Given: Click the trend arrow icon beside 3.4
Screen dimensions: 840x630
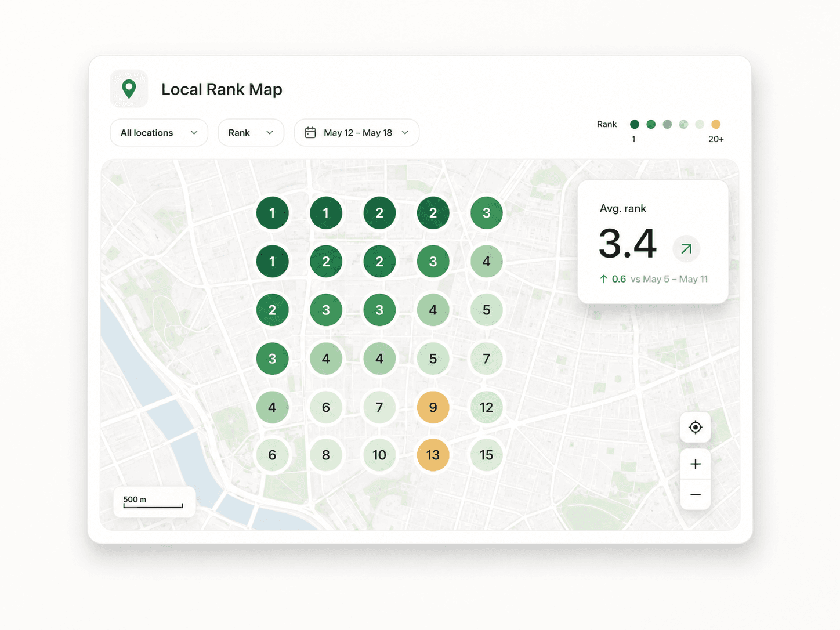Looking at the screenshot, I should coord(686,249).
